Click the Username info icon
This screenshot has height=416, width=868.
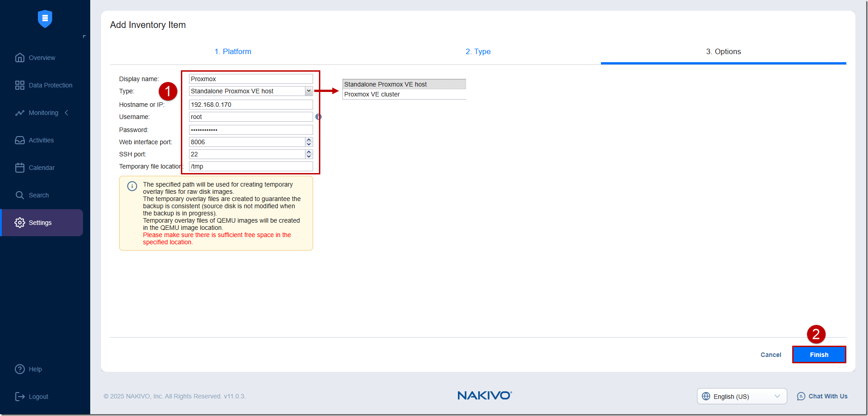point(319,117)
